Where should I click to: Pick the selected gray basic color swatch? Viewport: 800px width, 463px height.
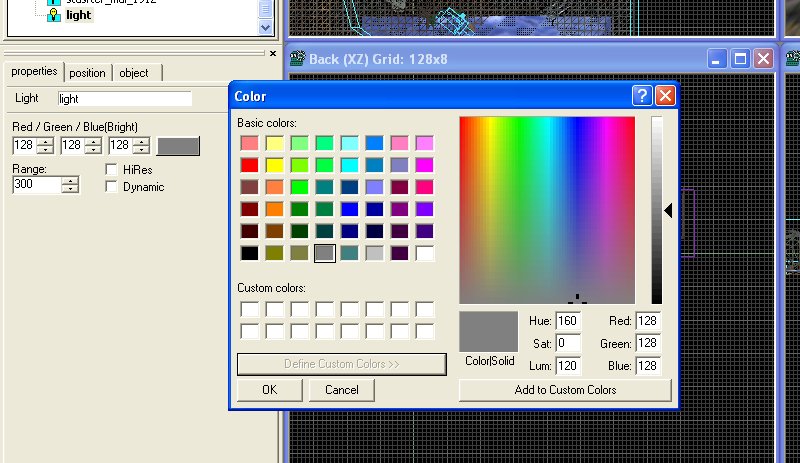(x=324, y=253)
